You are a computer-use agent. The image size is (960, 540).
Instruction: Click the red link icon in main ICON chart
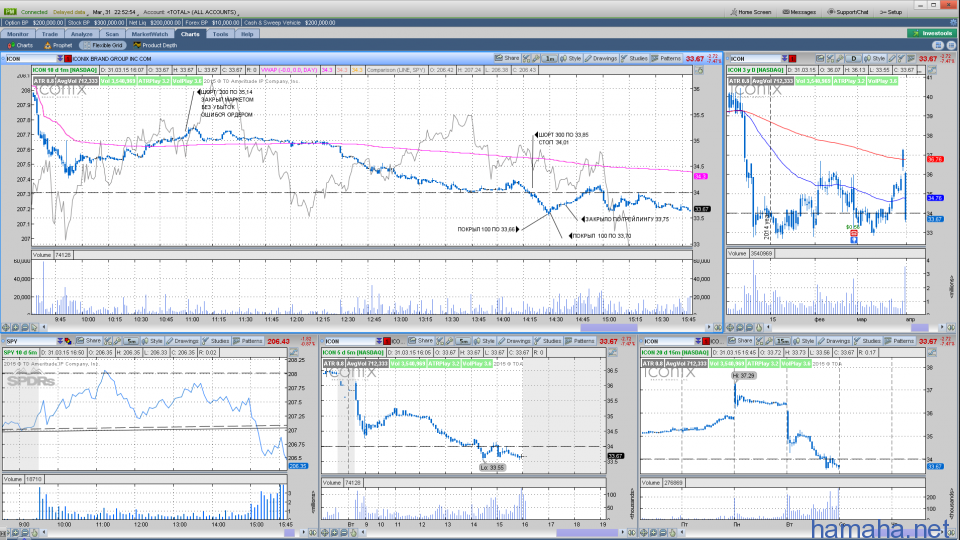(67, 58)
